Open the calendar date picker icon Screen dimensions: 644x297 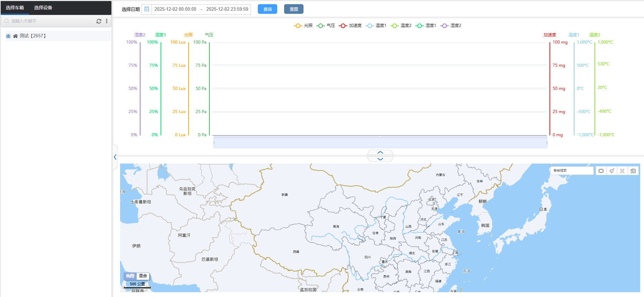[x=147, y=9]
